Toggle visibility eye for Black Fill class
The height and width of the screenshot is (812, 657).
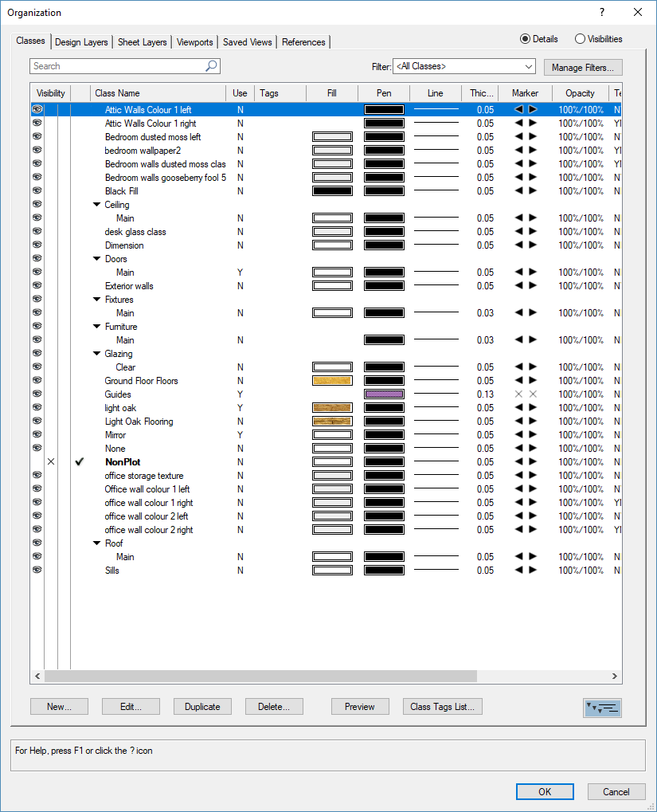[x=37, y=191]
